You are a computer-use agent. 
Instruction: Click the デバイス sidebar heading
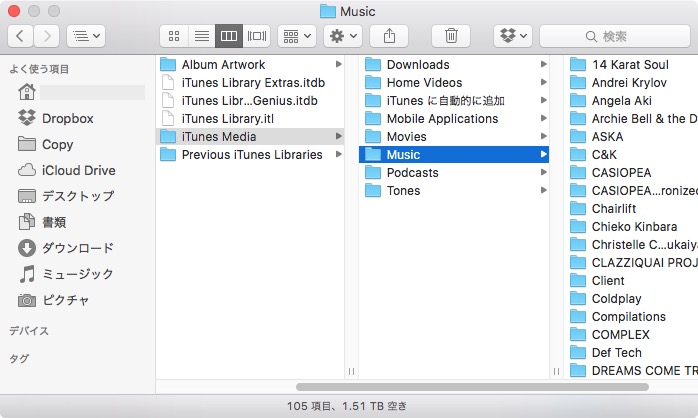(29, 331)
